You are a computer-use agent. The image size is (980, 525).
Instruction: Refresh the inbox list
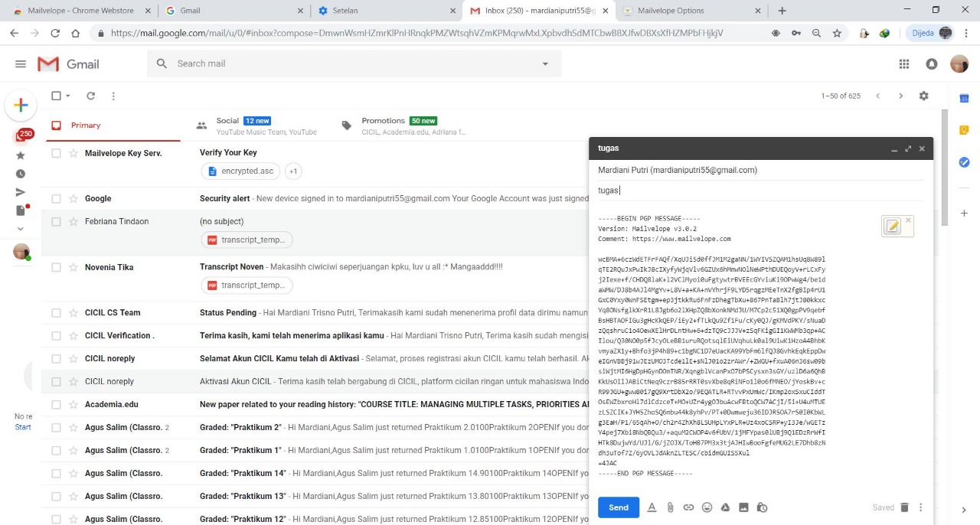coord(90,96)
